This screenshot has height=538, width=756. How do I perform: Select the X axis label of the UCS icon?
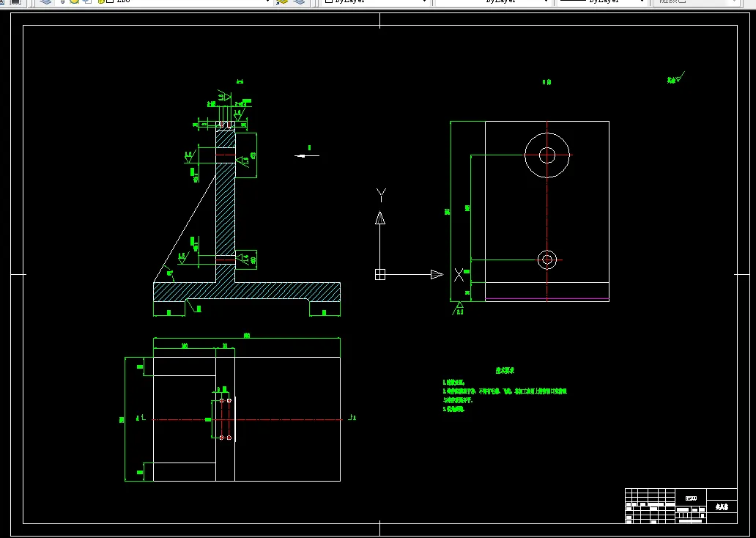coord(459,275)
